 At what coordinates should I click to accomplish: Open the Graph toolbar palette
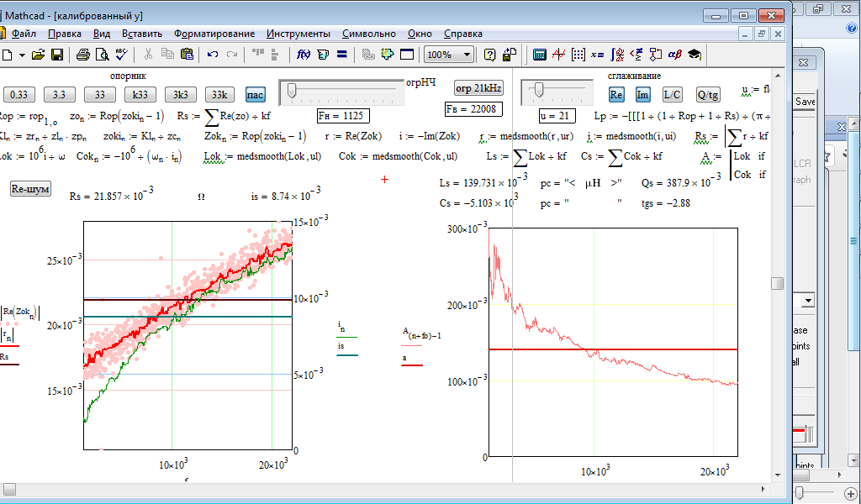tap(559, 55)
